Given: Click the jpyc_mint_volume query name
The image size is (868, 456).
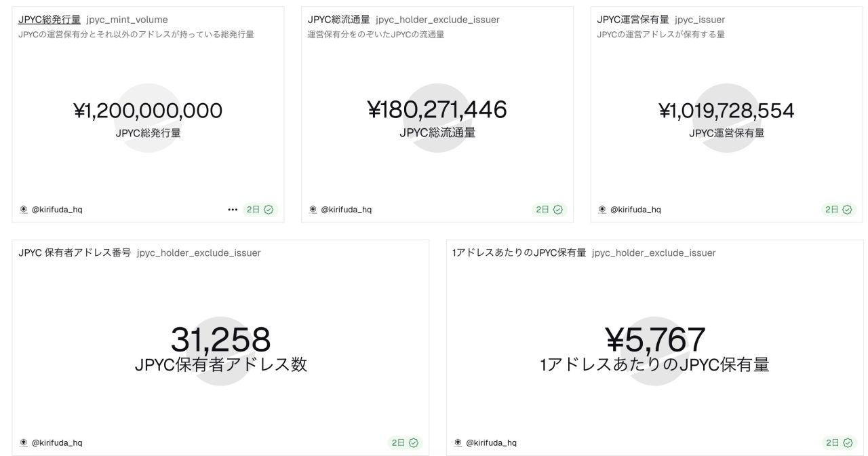Looking at the screenshot, I should (127, 20).
